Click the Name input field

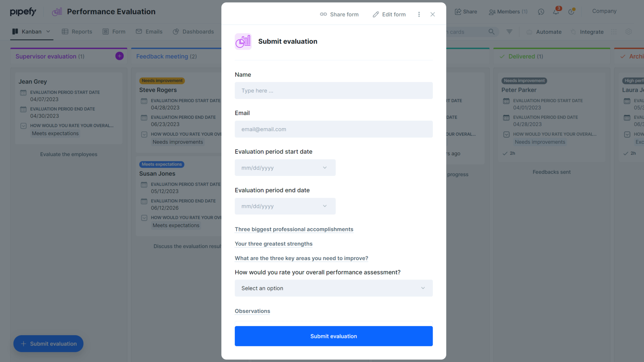tap(333, 90)
